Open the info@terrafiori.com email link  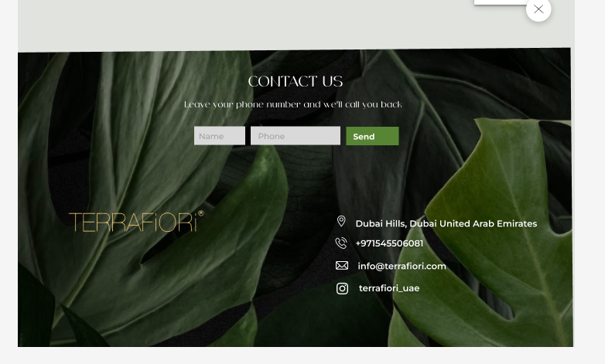click(402, 266)
